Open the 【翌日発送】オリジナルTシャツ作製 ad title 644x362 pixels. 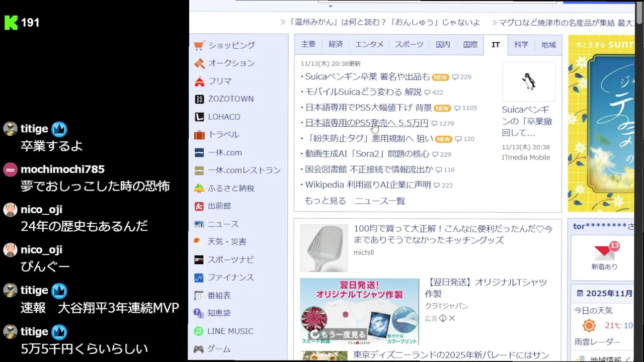pyautogui.click(x=486, y=288)
